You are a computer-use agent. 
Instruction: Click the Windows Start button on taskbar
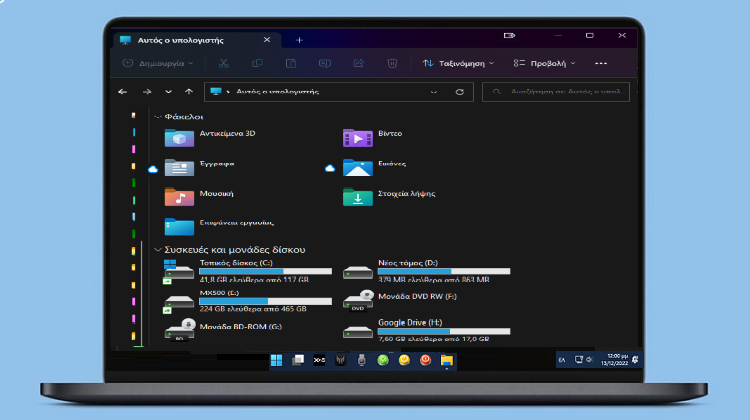[275, 359]
